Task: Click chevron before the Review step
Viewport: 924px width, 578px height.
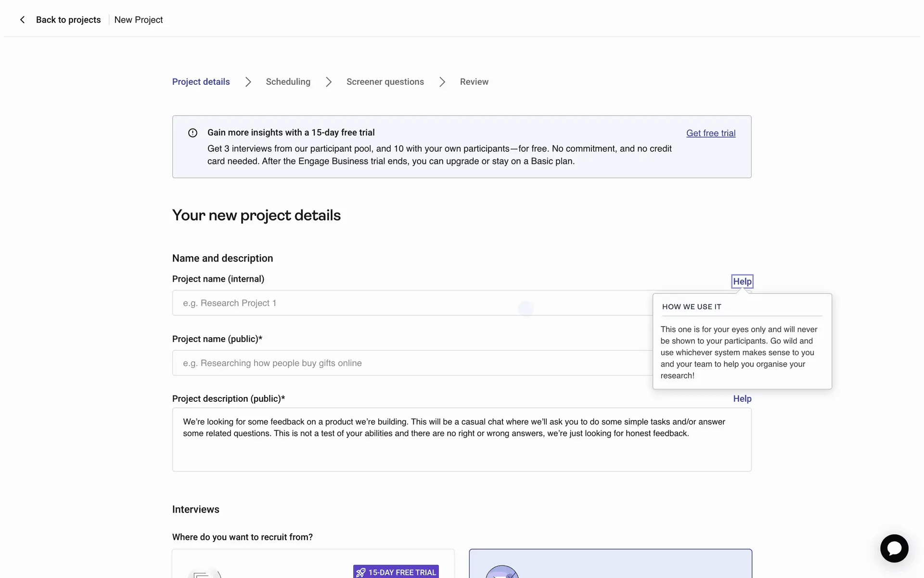Action: tap(442, 82)
